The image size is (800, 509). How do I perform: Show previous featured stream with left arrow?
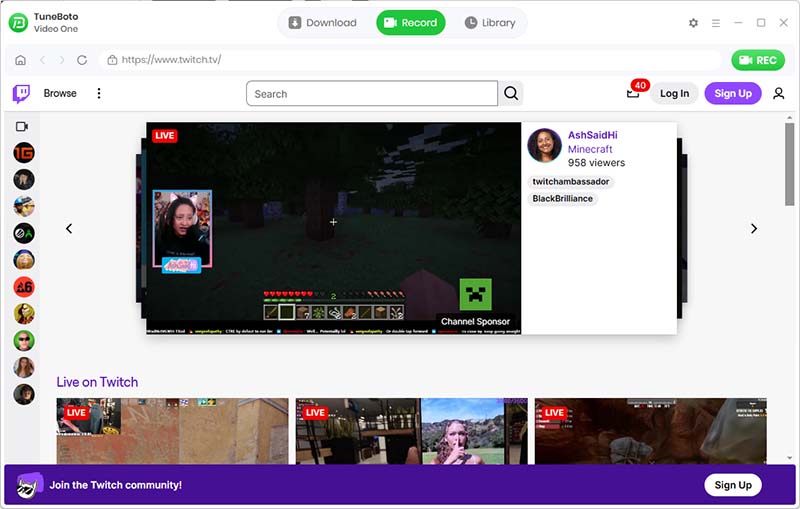coord(69,228)
